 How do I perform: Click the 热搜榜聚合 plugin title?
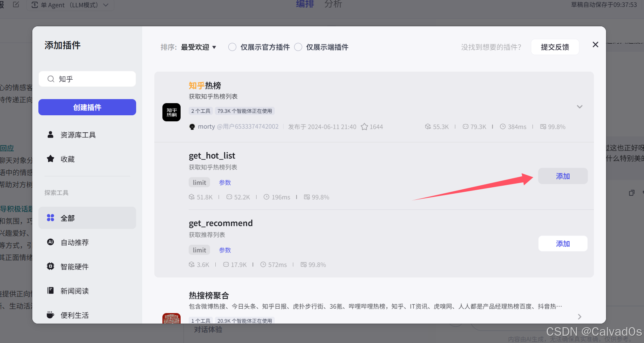209,295
